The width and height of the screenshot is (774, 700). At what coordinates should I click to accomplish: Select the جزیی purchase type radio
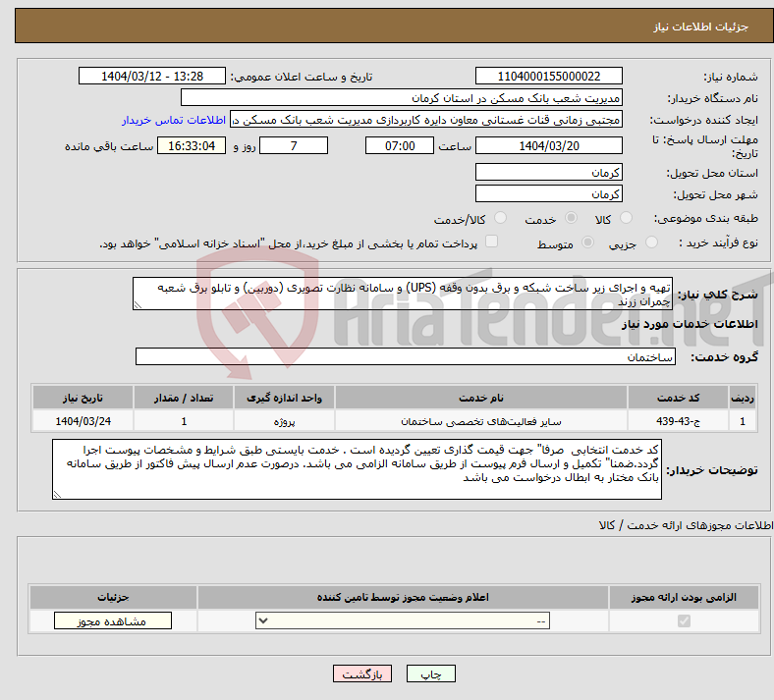click(651, 242)
